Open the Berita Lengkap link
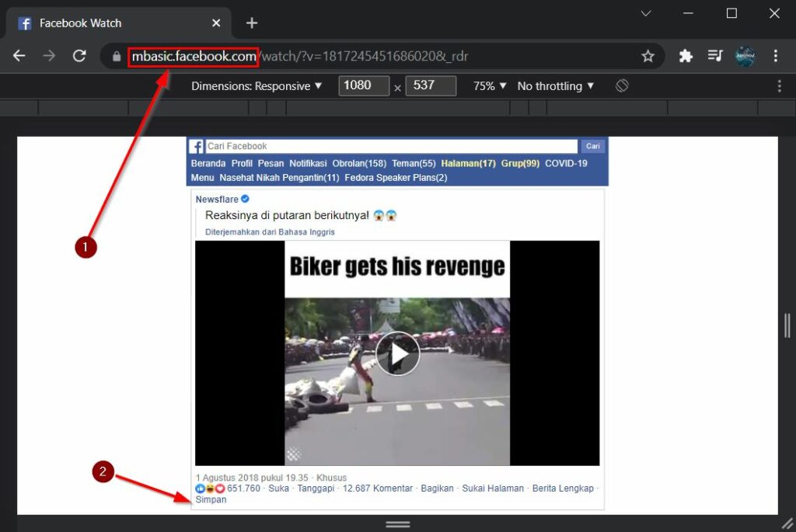 563,489
